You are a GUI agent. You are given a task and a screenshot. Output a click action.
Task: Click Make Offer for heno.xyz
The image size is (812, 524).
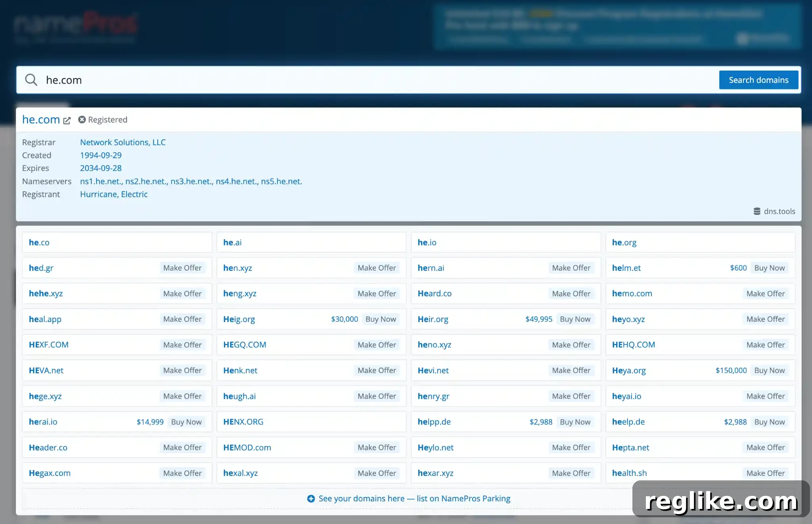point(571,345)
